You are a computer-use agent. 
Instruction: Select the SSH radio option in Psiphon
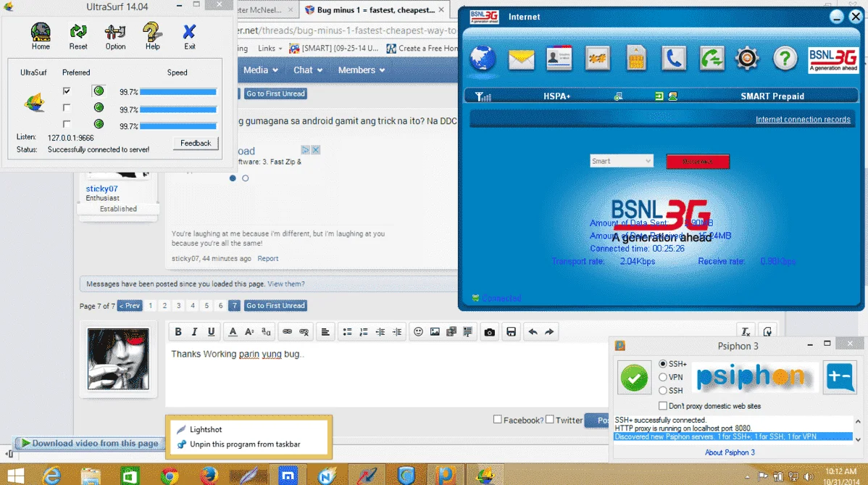pos(663,390)
